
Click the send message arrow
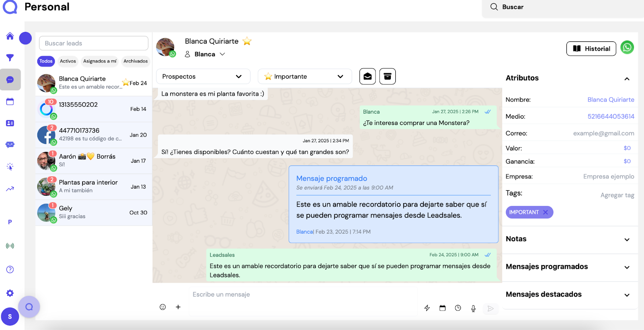point(490,308)
